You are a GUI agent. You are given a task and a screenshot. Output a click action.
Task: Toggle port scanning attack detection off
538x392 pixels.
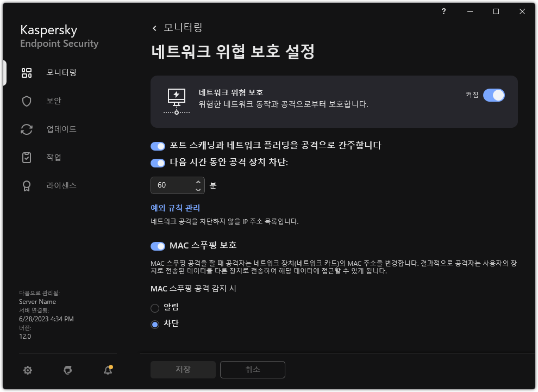(x=158, y=146)
